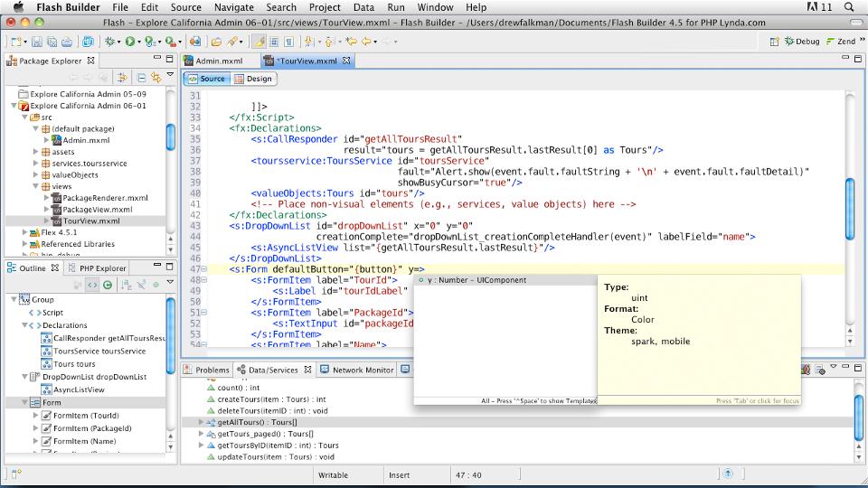Click the New file toolbar icon
The width and height of the screenshot is (868, 488).
(x=16, y=42)
